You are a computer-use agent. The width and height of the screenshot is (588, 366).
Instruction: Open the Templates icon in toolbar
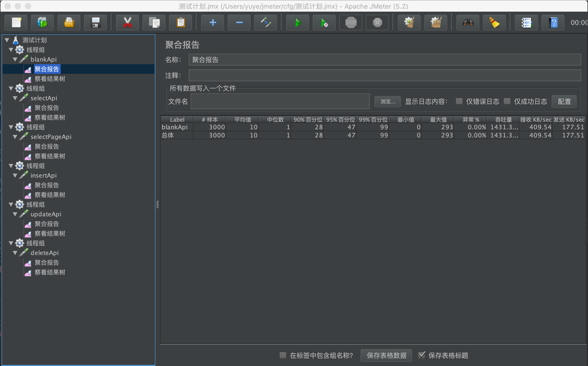[43, 23]
